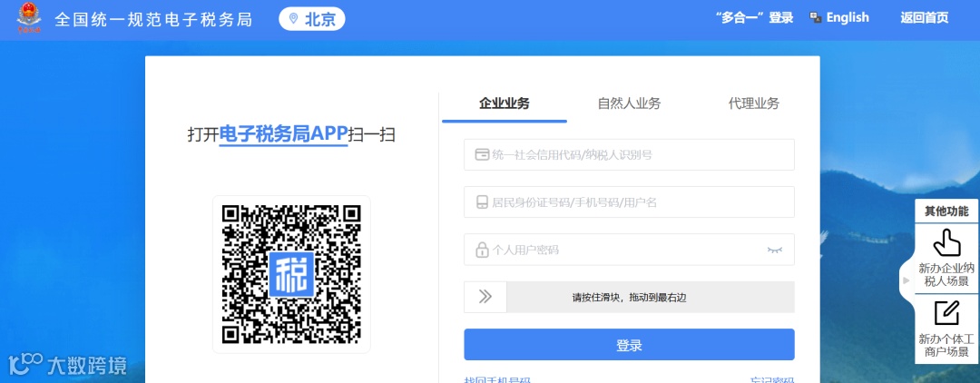Click the card icon in credit code field
Image resolution: width=980 pixels, height=383 pixels.
coord(482,155)
